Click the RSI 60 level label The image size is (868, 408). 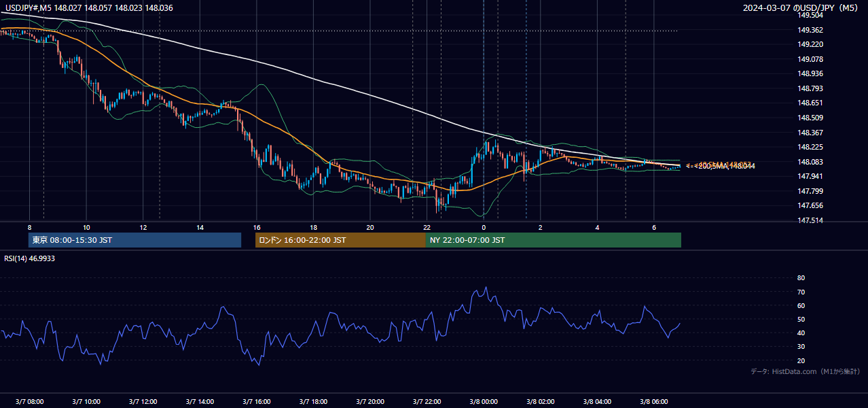[x=801, y=305]
